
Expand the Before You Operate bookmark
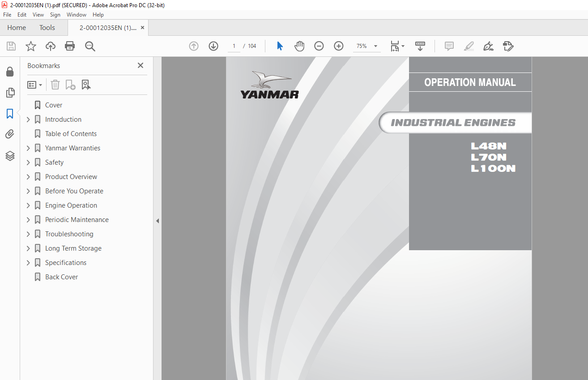(29, 191)
